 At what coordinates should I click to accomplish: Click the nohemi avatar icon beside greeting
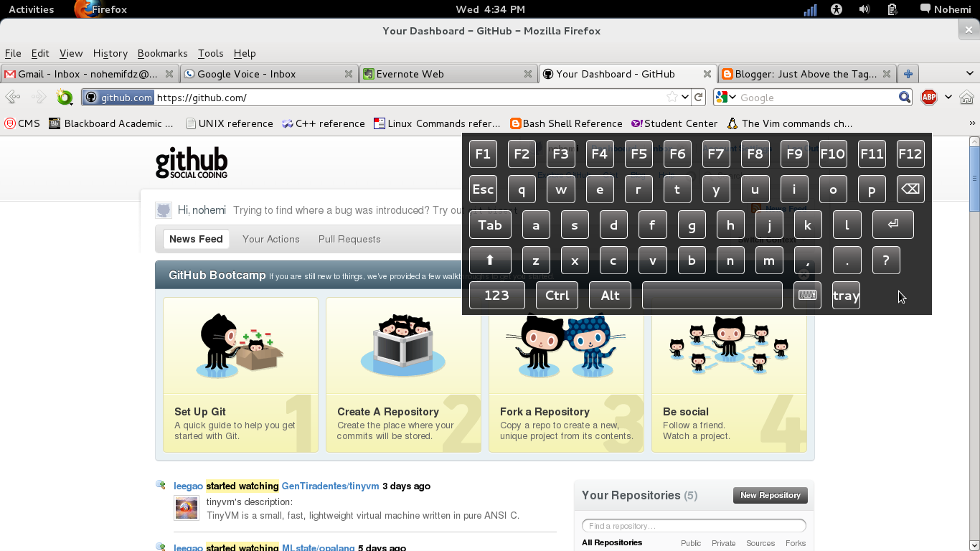(164, 209)
